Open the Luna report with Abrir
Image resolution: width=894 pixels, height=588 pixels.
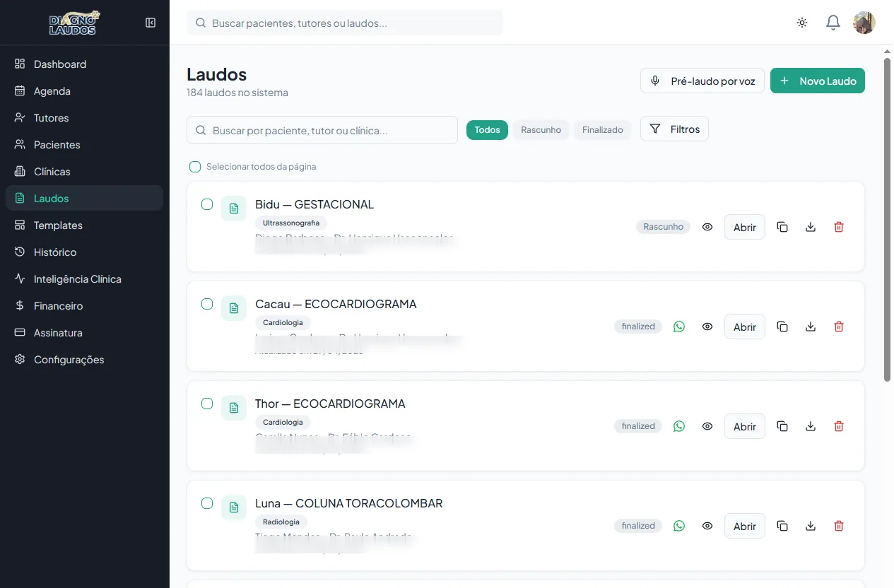tap(745, 526)
